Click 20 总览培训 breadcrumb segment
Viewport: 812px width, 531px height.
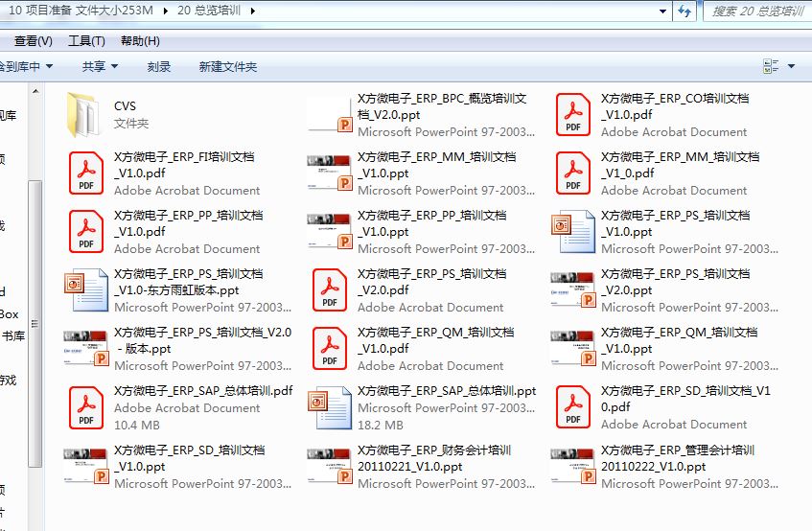coord(209,11)
